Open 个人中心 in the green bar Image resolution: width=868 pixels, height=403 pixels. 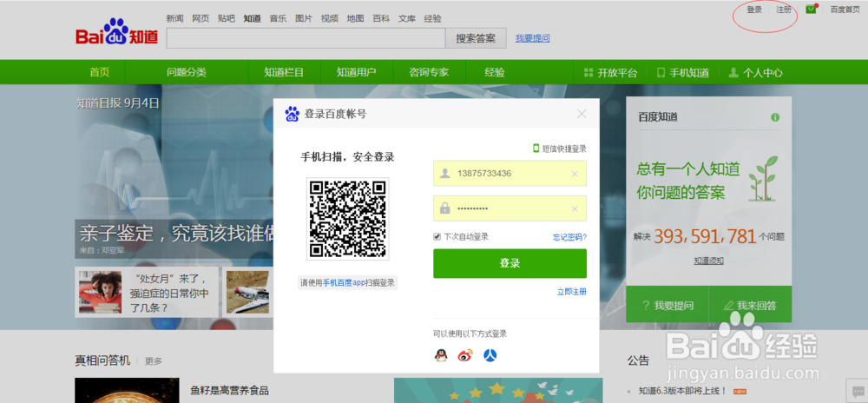coord(756,73)
